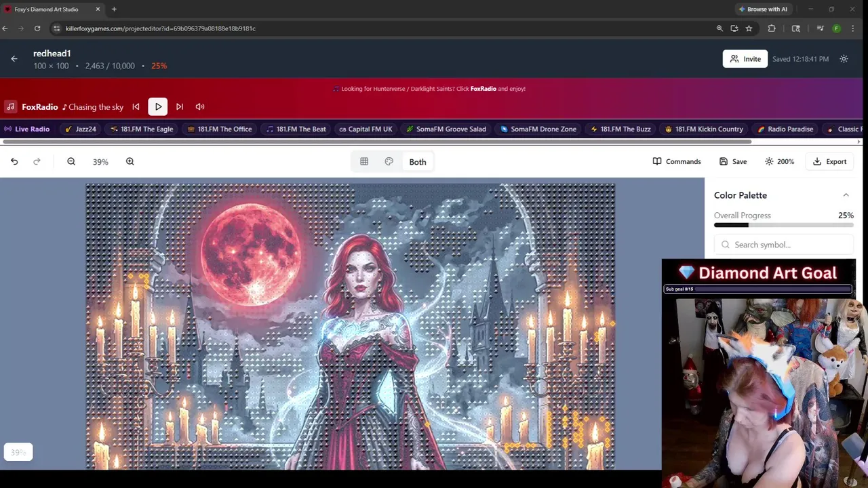Click the redhead1 project title
868x488 pixels.
coord(52,54)
